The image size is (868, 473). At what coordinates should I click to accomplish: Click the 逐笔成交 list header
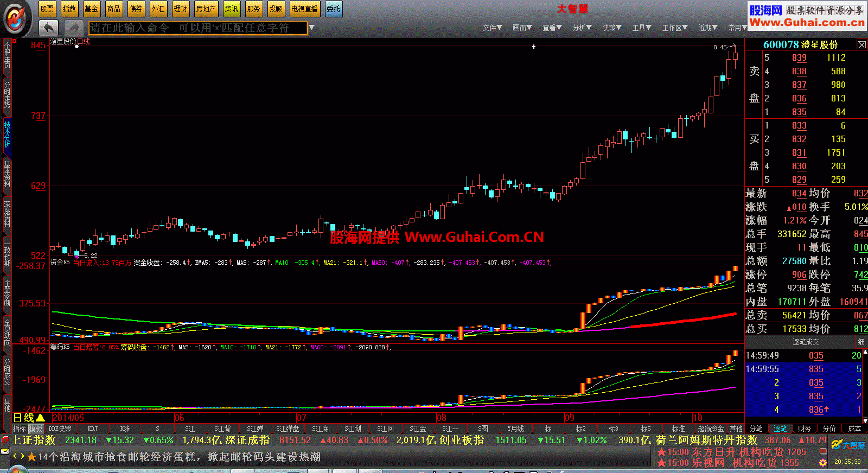pos(806,342)
